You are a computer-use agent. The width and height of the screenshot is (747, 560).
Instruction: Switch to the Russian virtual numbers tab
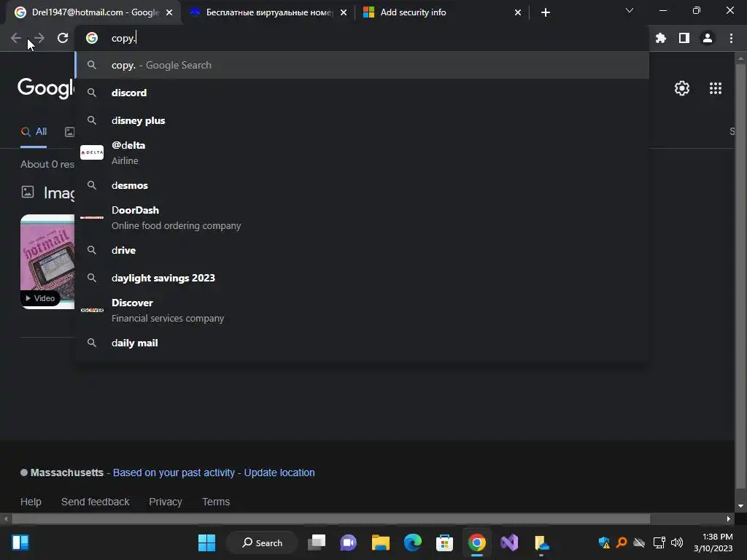(267, 12)
